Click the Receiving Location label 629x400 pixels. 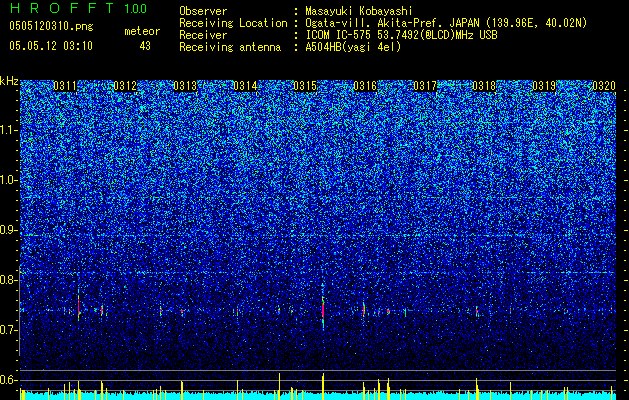[x=233, y=23]
